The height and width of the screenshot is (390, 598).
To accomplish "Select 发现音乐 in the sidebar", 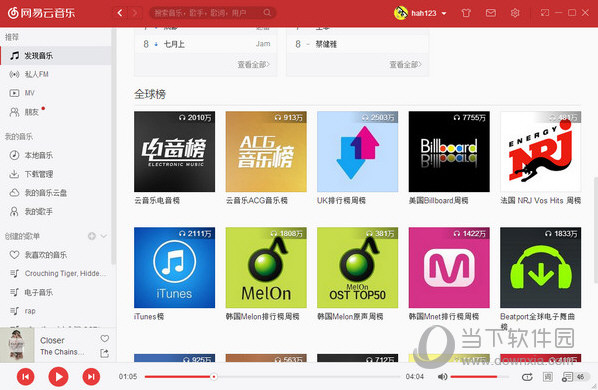I will tap(56, 56).
